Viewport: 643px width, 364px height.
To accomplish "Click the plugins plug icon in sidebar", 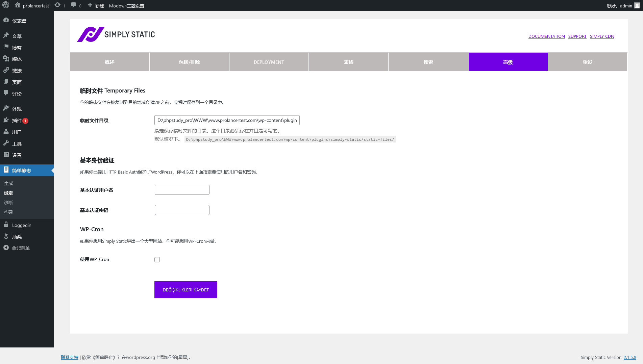I will tap(6, 120).
